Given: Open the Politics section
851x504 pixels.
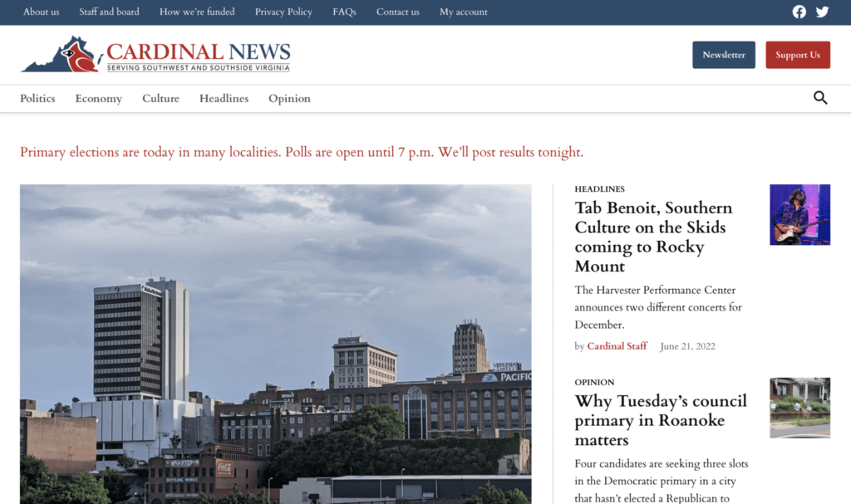Looking at the screenshot, I should pyautogui.click(x=37, y=98).
